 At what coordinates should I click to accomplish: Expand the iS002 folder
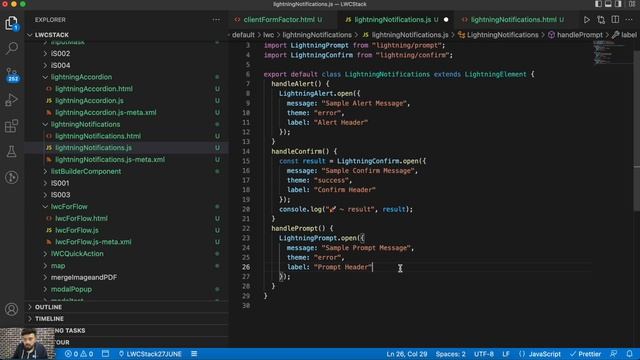click(60, 53)
